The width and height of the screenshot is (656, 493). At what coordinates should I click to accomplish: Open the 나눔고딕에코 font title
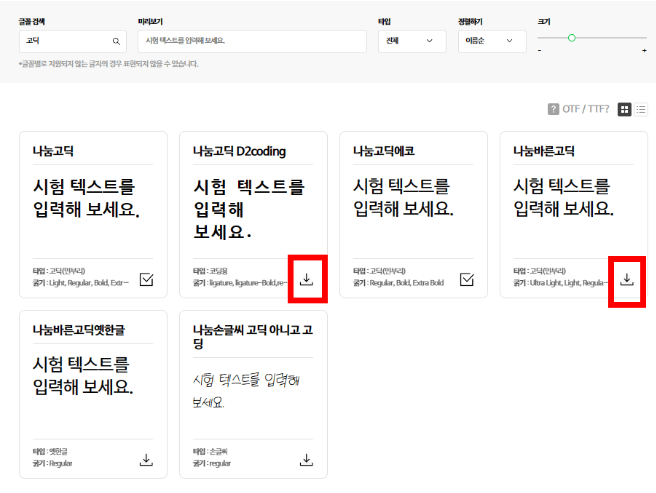(x=384, y=151)
